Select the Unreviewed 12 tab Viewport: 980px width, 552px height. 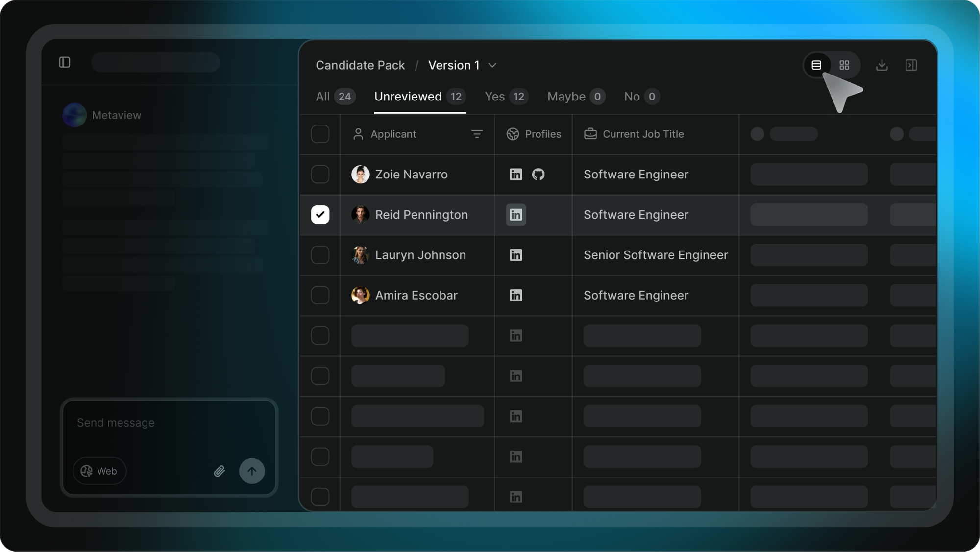(420, 97)
